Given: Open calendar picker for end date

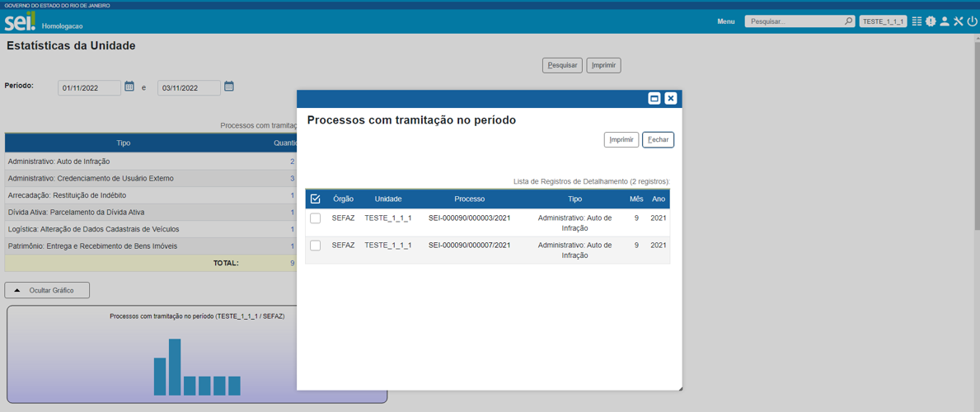Looking at the screenshot, I should 229,87.
